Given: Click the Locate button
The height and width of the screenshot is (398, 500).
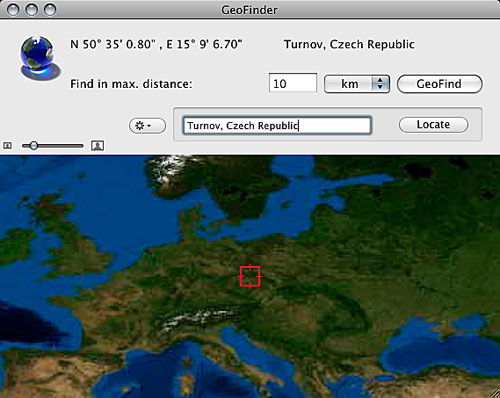Looking at the screenshot, I should (x=433, y=125).
